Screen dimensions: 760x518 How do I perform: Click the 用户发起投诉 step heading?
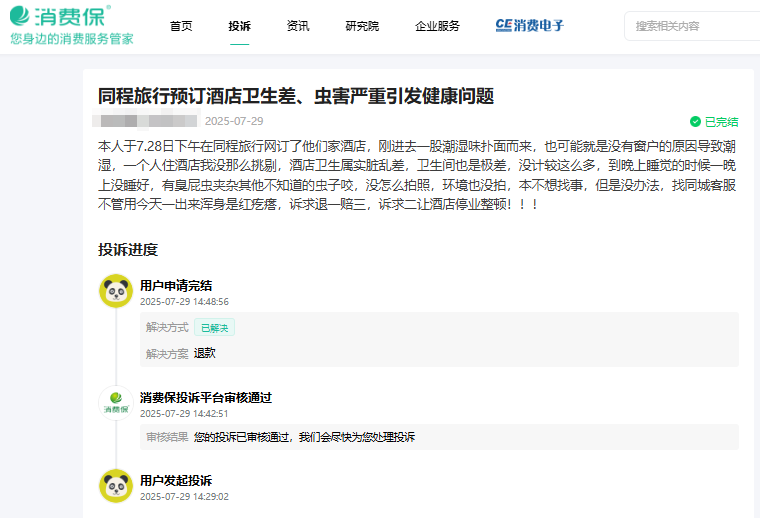click(176, 480)
